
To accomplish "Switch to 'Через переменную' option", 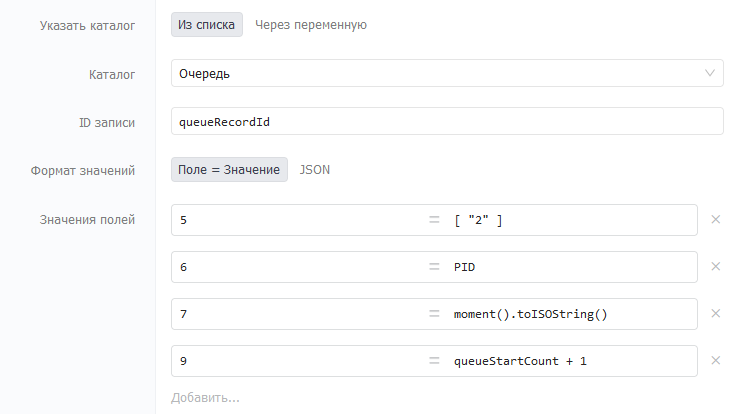I will 311,24.
